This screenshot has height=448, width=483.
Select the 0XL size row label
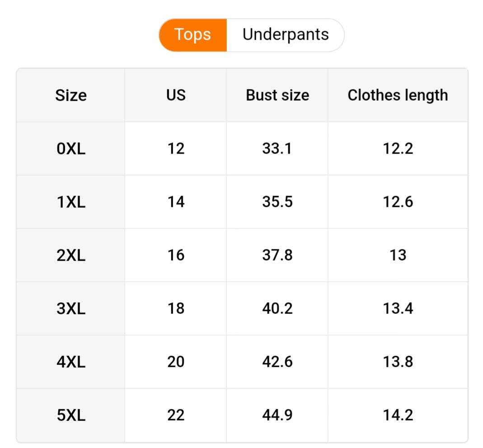(x=71, y=149)
